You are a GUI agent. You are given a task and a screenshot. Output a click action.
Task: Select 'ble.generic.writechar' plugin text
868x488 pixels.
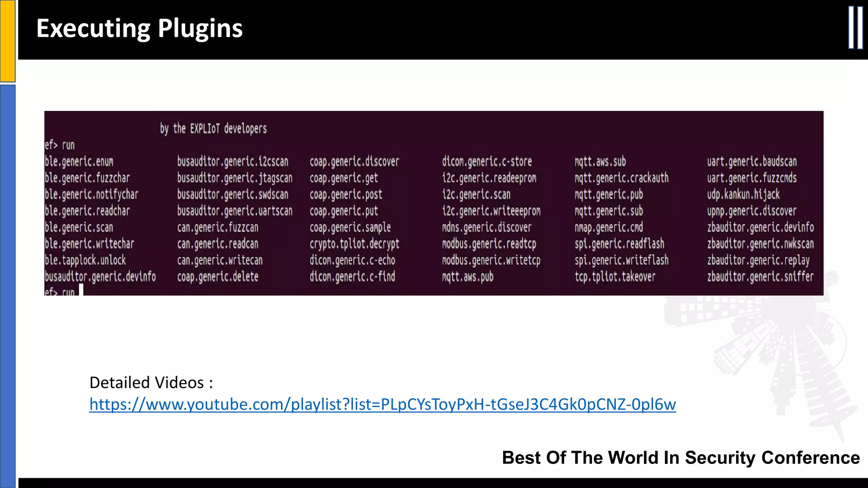coord(89,244)
